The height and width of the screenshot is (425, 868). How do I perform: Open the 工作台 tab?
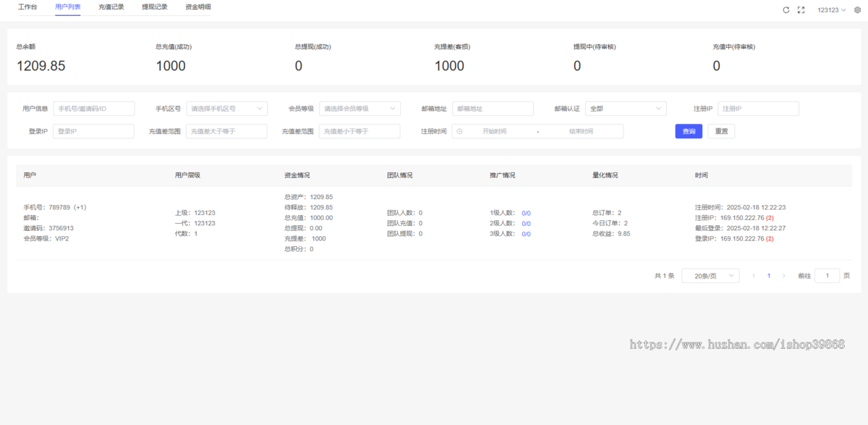pyautogui.click(x=27, y=6)
